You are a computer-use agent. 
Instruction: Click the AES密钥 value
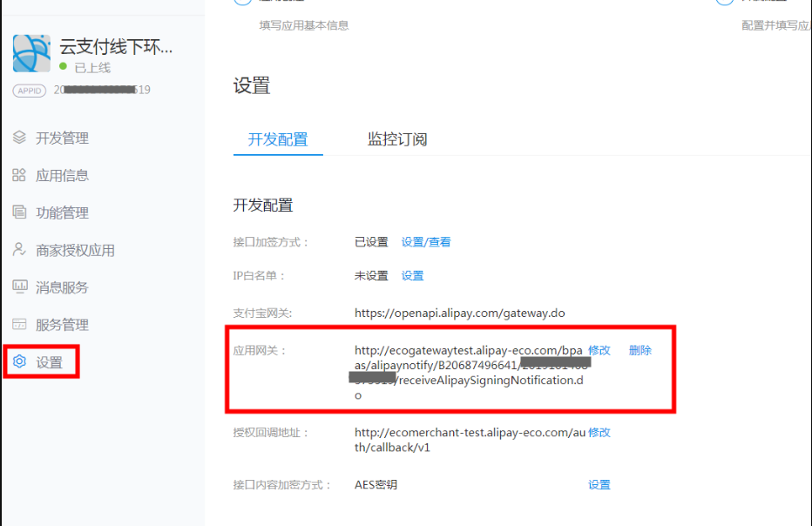tap(376, 484)
